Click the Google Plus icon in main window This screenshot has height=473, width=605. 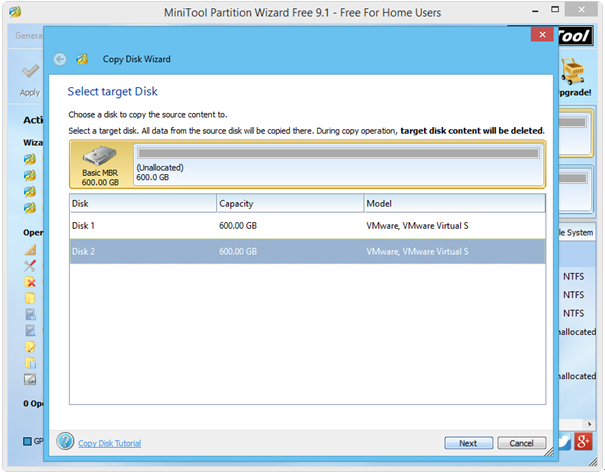pyautogui.click(x=583, y=441)
